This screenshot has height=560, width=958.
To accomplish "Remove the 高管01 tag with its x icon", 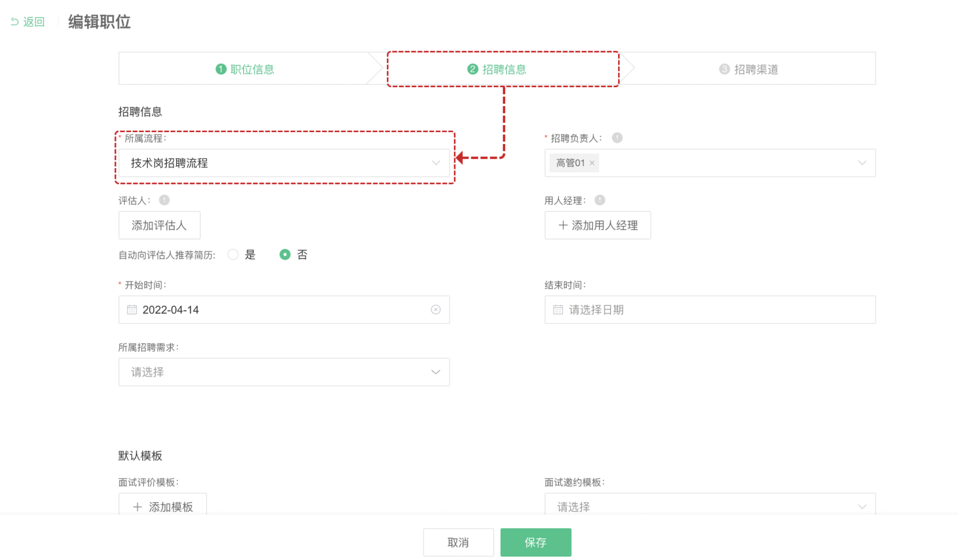I will tap(592, 163).
